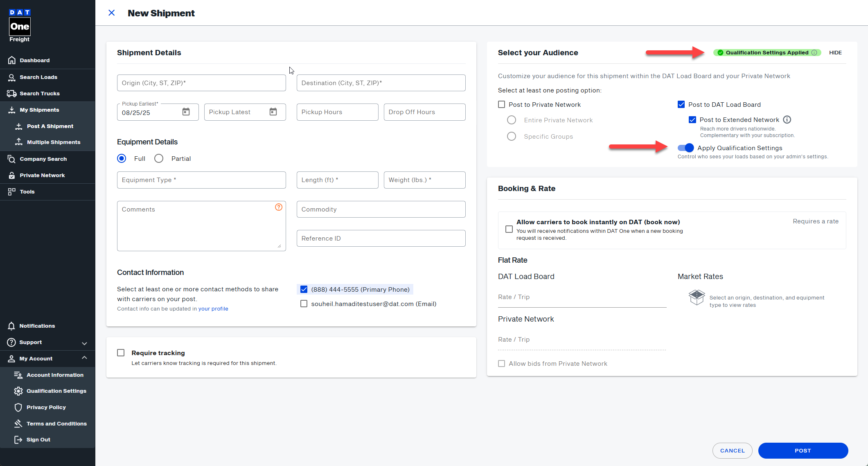Click the My Shipments download icon

[x=12, y=110]
